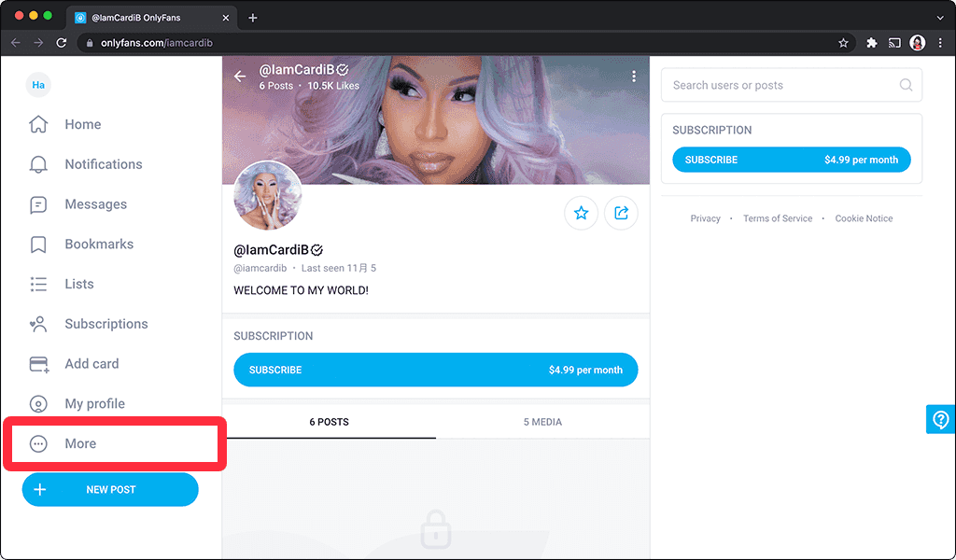Open the Privacy link
The image size is (956, 560).
click(706, 218)
